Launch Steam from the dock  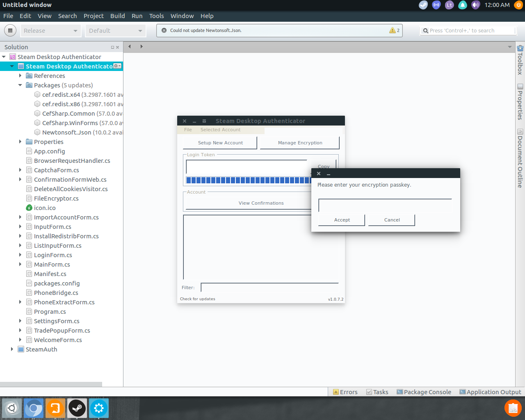(x=77, y=408)
